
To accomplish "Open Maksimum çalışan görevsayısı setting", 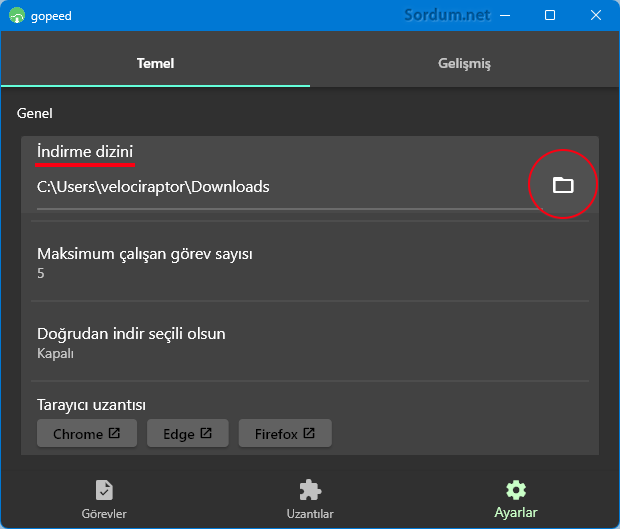I will coord(310,262).
